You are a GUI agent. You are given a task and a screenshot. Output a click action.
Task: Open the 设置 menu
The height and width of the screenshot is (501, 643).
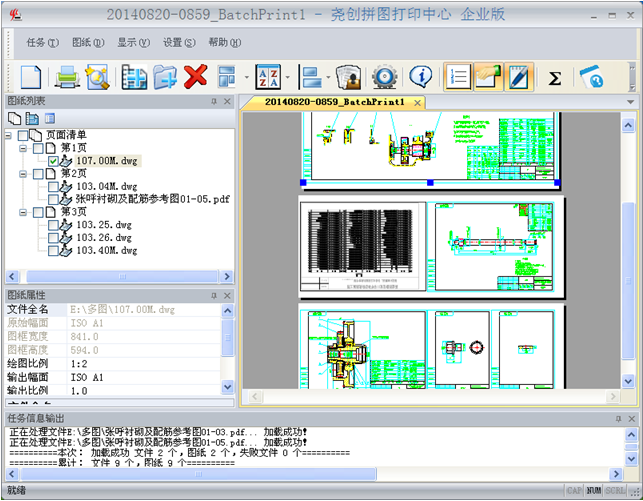179,43
